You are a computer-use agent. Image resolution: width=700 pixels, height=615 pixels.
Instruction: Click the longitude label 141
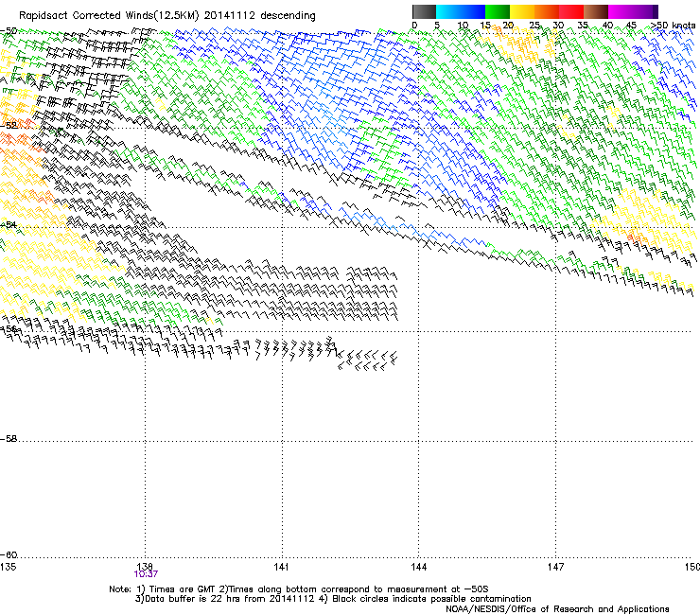coord(281,567)
